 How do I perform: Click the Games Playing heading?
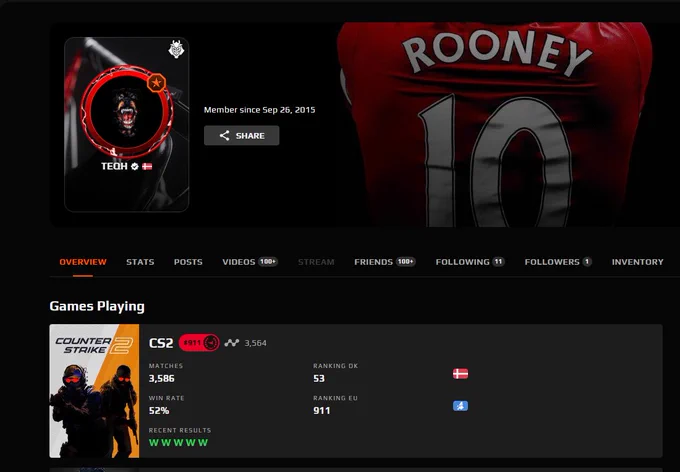(97, 306)
